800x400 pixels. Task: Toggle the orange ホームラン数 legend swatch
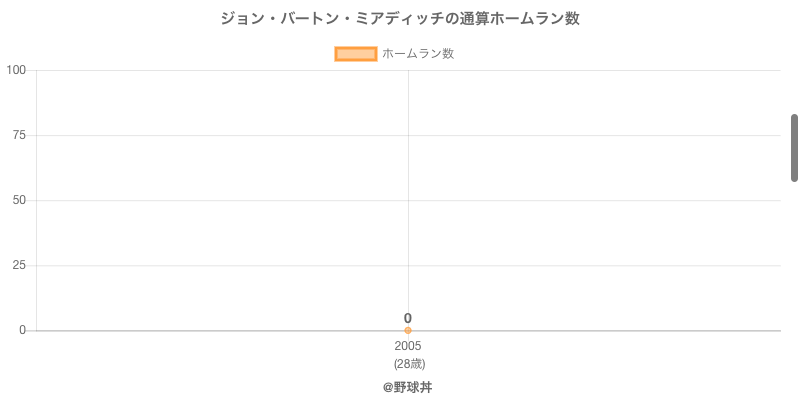[356, 54]
